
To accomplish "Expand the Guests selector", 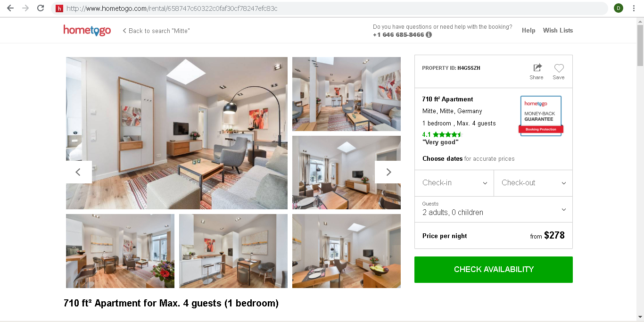I will coord(494,209).
